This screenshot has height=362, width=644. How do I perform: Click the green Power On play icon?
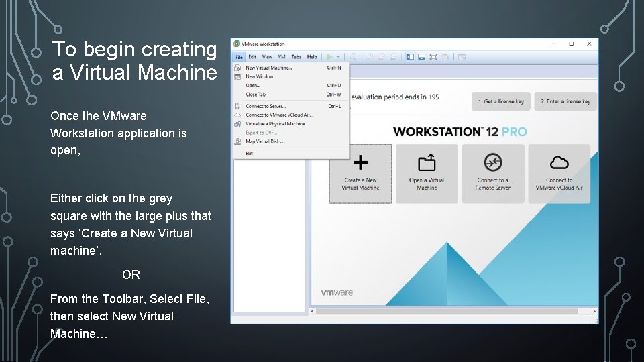point(329,57)
